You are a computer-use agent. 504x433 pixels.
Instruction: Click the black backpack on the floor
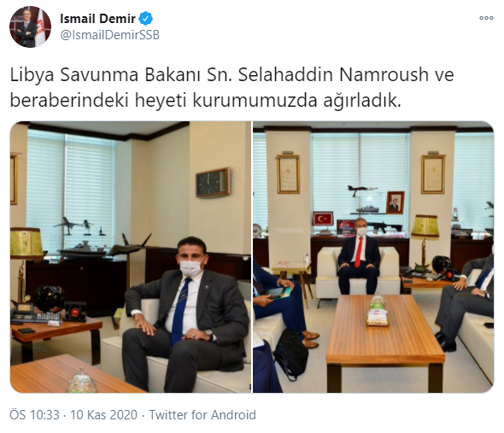pos(290,354)
